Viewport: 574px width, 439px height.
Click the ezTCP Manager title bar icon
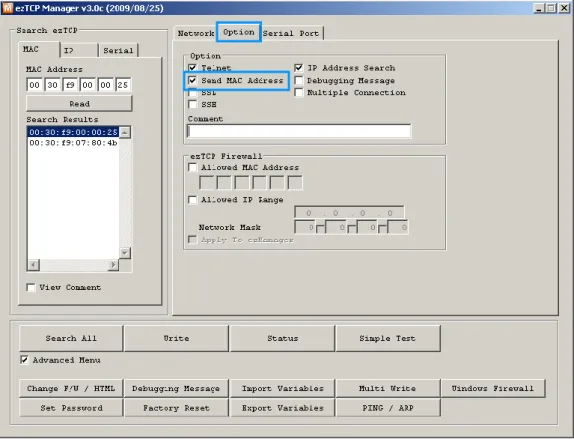[8, 8]
